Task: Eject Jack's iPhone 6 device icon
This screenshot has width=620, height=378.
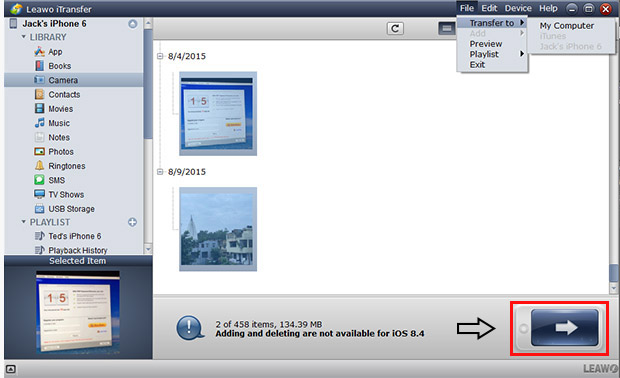Action: (x=133, y=24)
